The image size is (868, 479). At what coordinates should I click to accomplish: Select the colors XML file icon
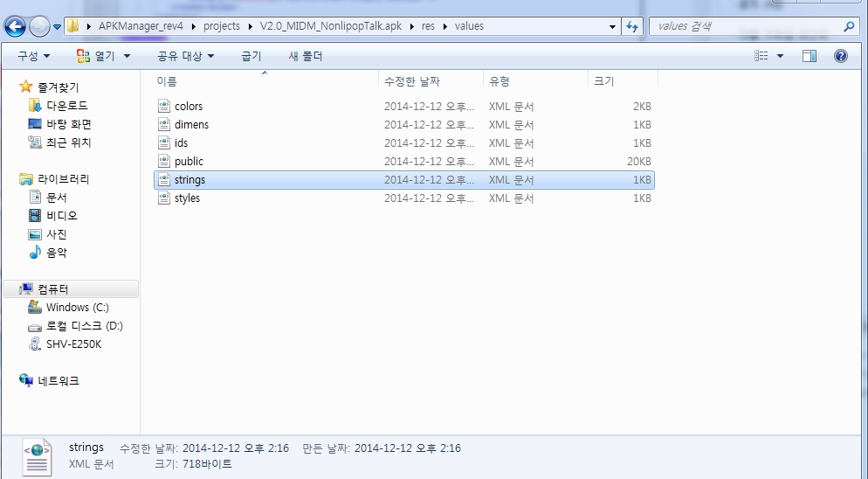164,106
